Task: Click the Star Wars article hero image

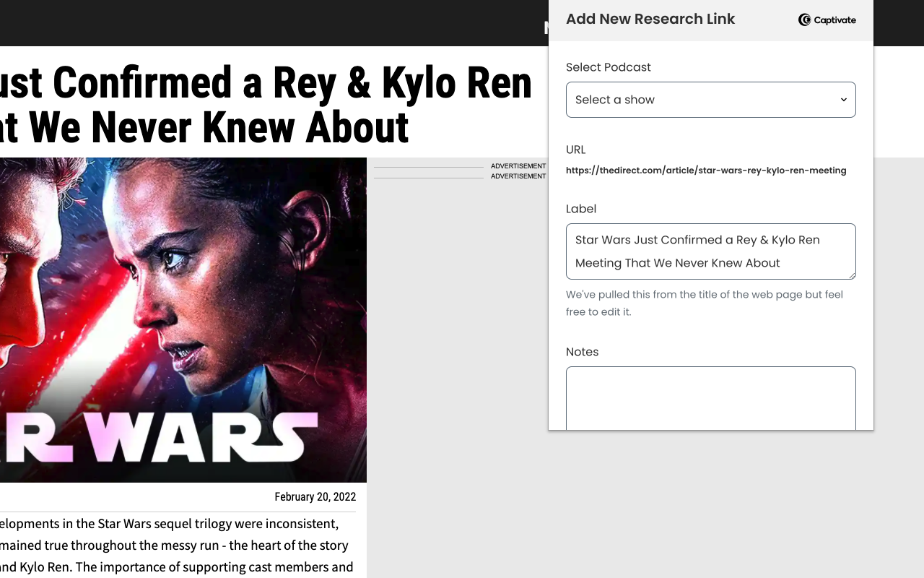Action: [183, 320]
